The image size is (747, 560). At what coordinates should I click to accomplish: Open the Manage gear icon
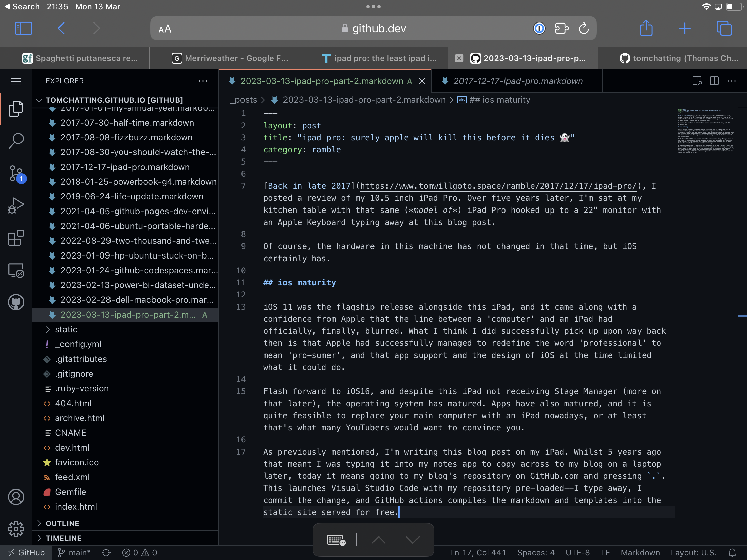point(16,529)
